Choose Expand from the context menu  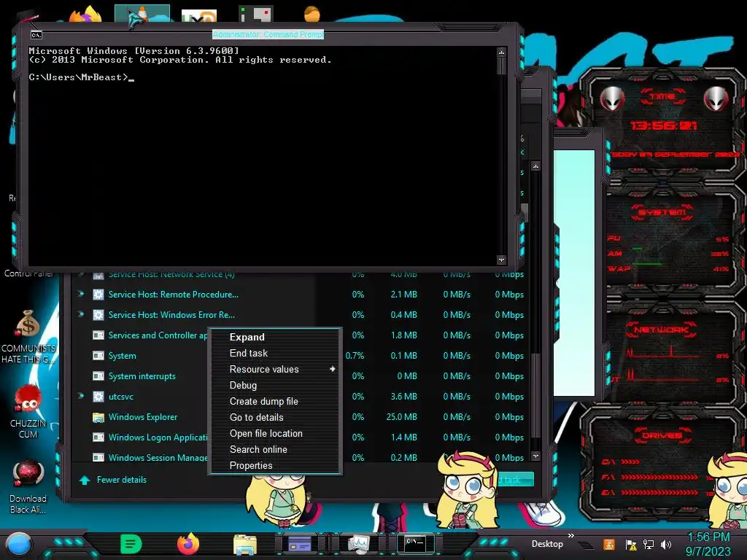(x=247, y=337)
